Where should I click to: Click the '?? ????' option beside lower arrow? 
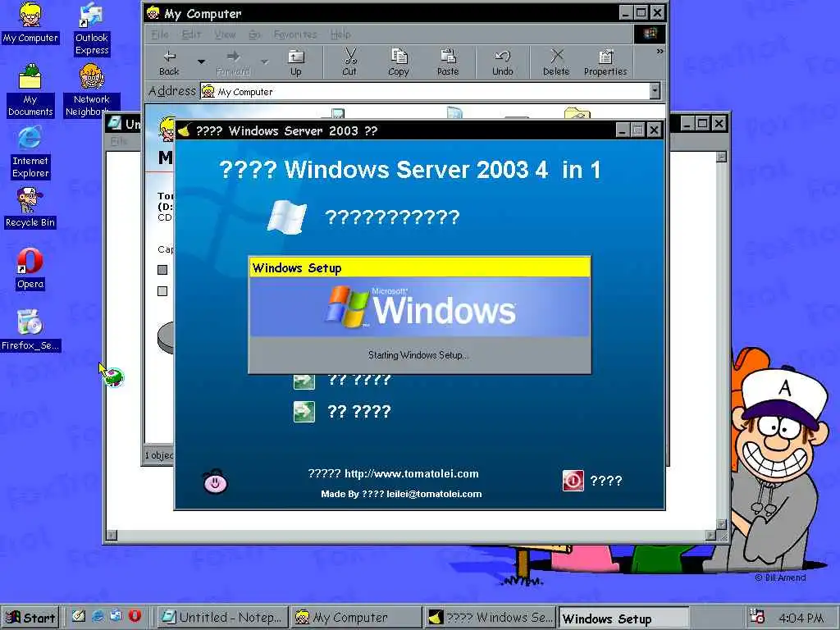click(359, 412)
